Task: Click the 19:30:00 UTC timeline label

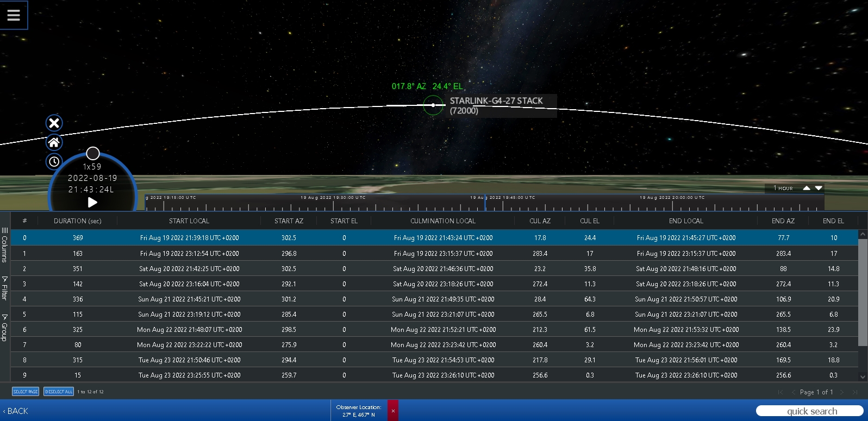Action: [x=333, y=198]
